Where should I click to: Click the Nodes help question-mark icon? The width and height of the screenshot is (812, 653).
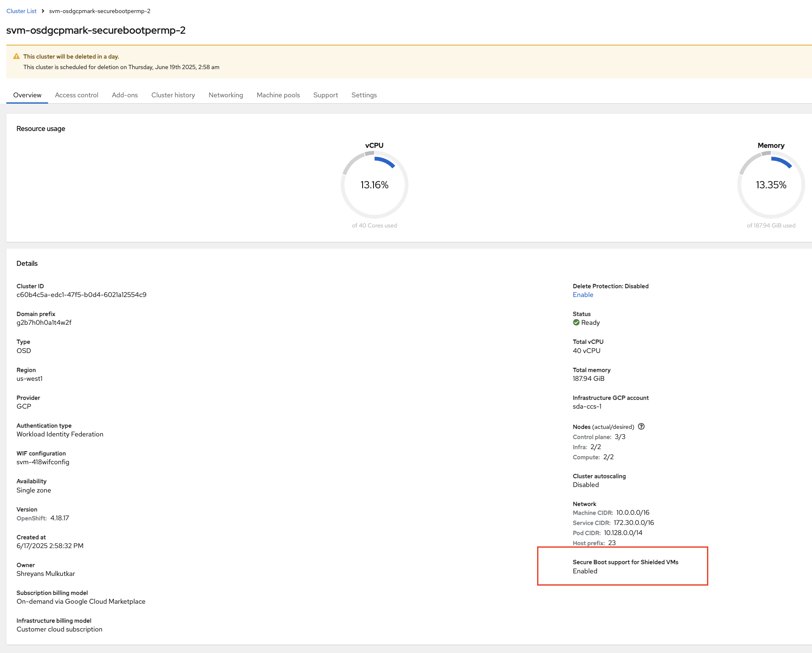point(641,426)
